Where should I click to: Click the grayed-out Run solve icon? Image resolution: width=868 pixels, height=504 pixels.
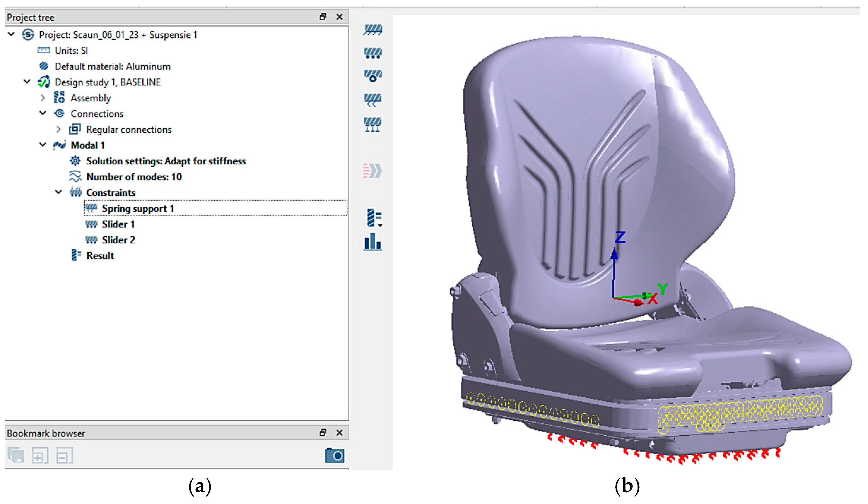(372, 171)
